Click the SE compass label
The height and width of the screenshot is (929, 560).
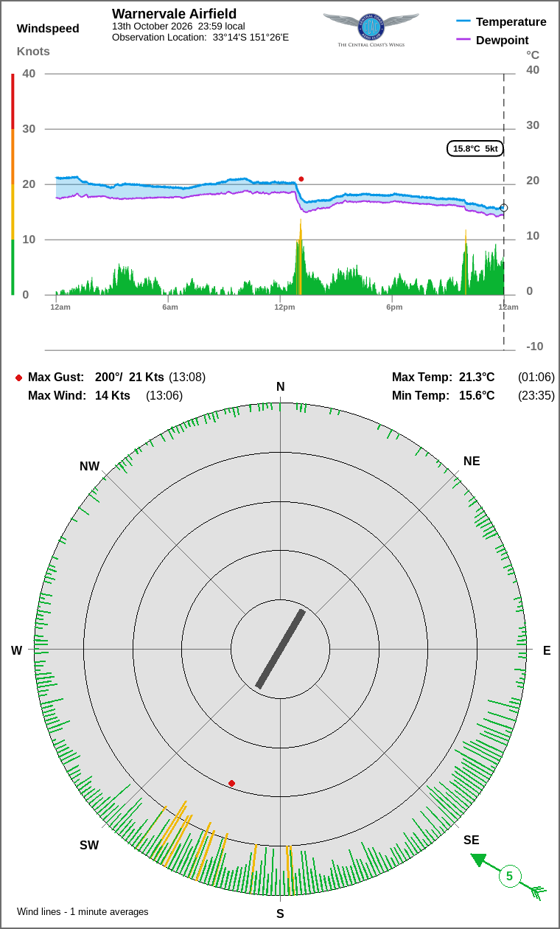pos(472,841)
